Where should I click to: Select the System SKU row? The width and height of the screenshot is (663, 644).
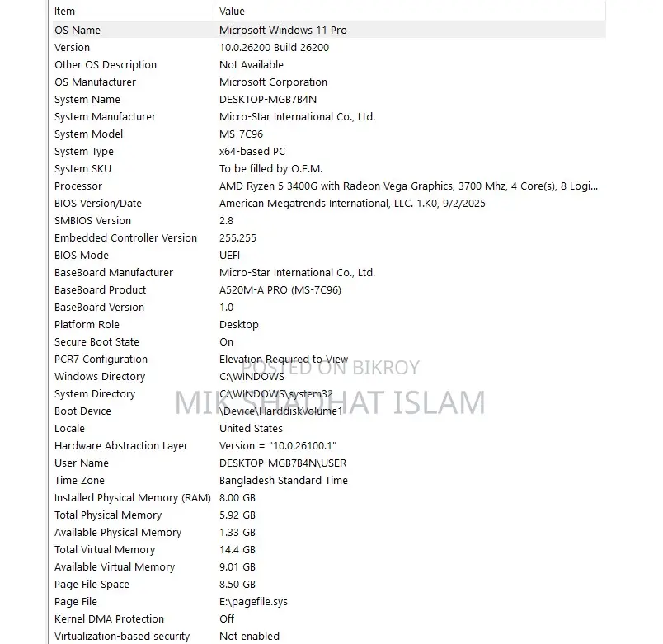click(x=329, y=169)
